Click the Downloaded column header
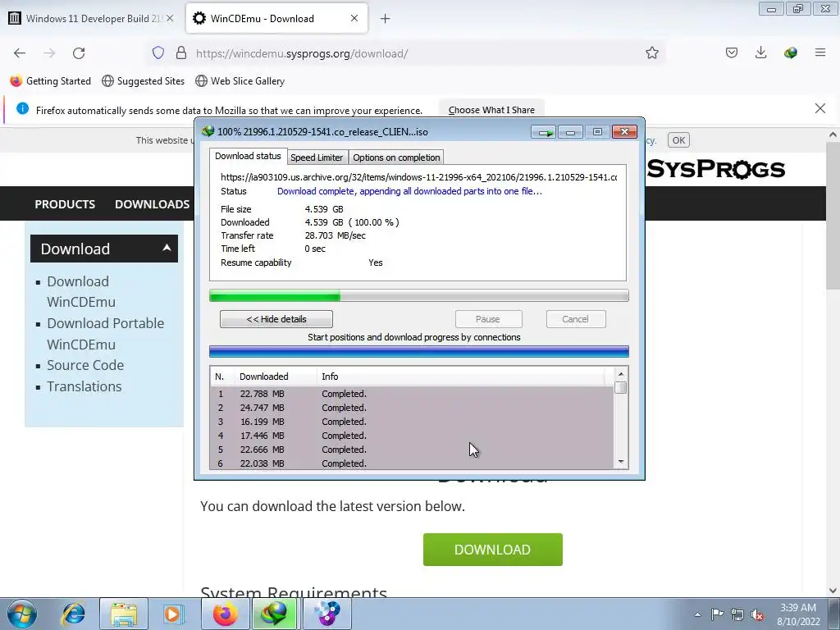 [x=276, y=377]
